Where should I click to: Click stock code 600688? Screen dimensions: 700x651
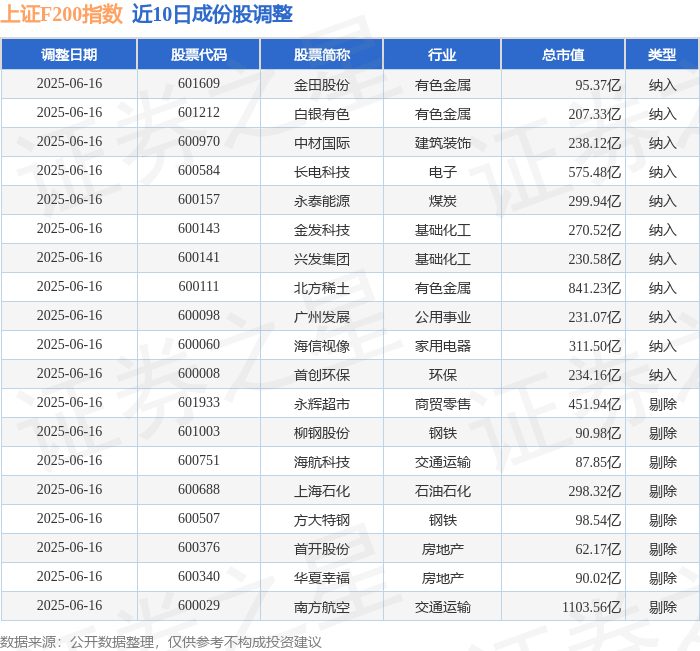199,490
